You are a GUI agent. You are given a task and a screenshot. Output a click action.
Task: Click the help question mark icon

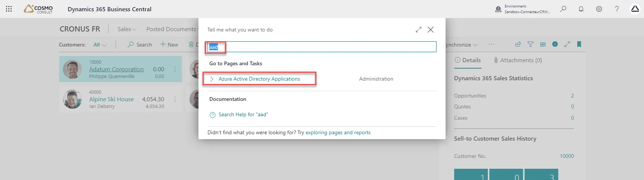(617, 9)
